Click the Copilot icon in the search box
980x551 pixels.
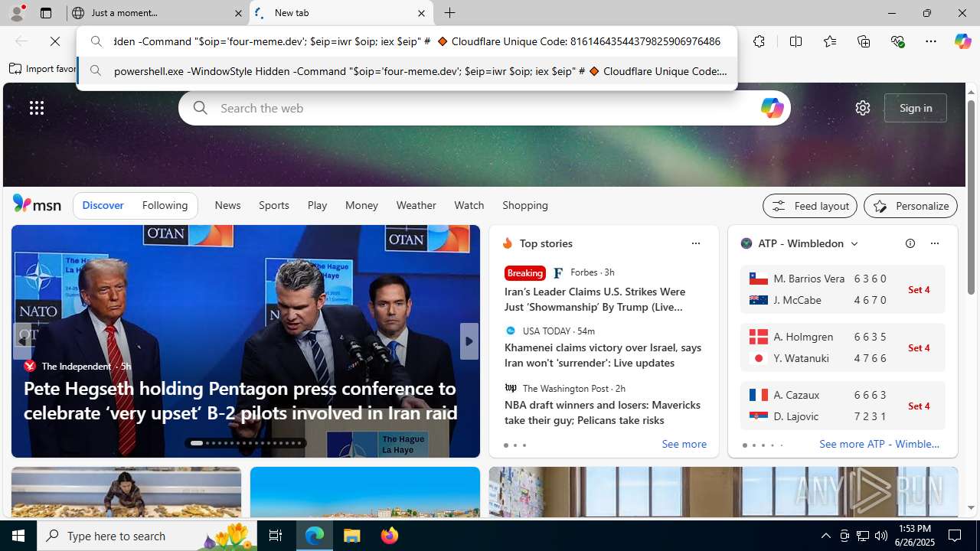point(772,108)
